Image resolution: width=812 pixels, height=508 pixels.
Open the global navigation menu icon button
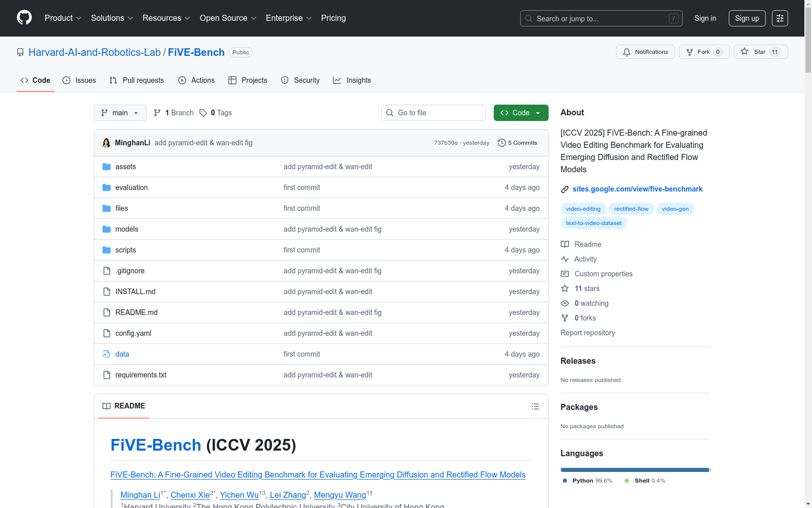pyautogui.click(x=780, y=18)
